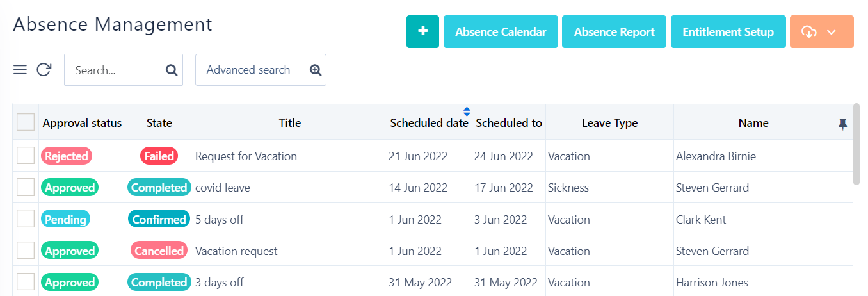This screenshot has width=868, height=296.
Task: Click the cloud download icon
Action: [809, 32]
